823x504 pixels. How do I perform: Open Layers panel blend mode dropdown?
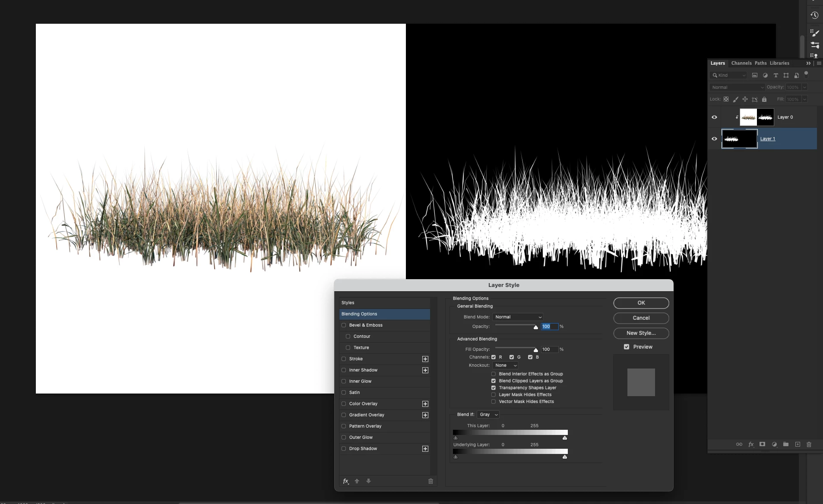[x=737, y=87]
